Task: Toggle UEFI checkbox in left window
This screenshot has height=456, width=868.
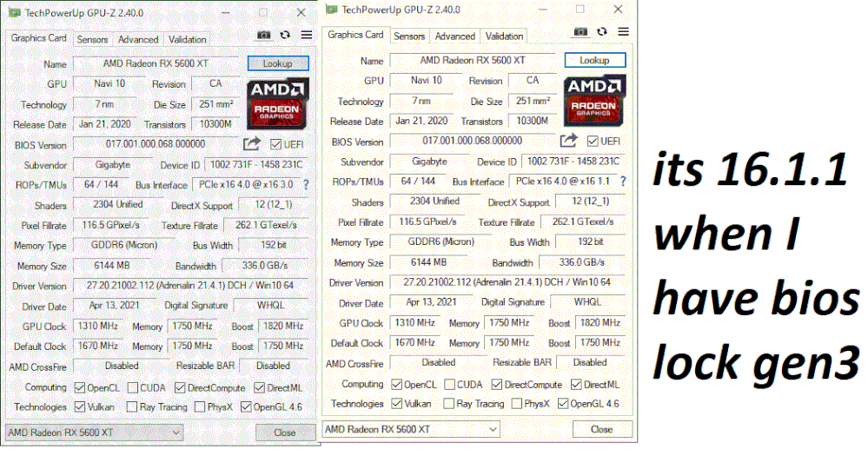Action: (x=275, y=144)
